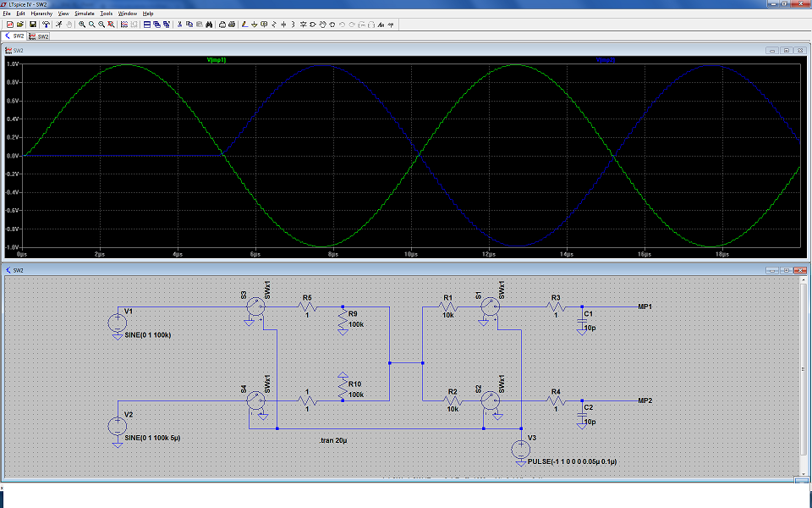Click the Zoom In magnifier icon
The image size is (812, 508).
pos(82,25)
